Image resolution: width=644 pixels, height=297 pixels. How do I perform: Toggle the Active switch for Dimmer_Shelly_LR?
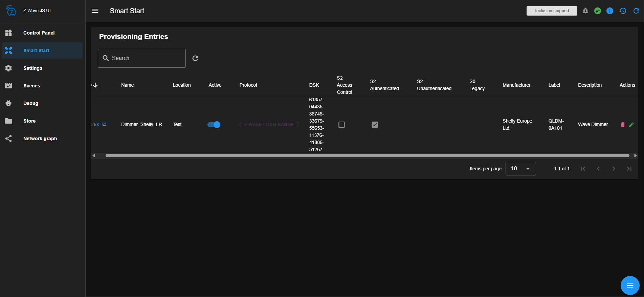pos(214,125)
